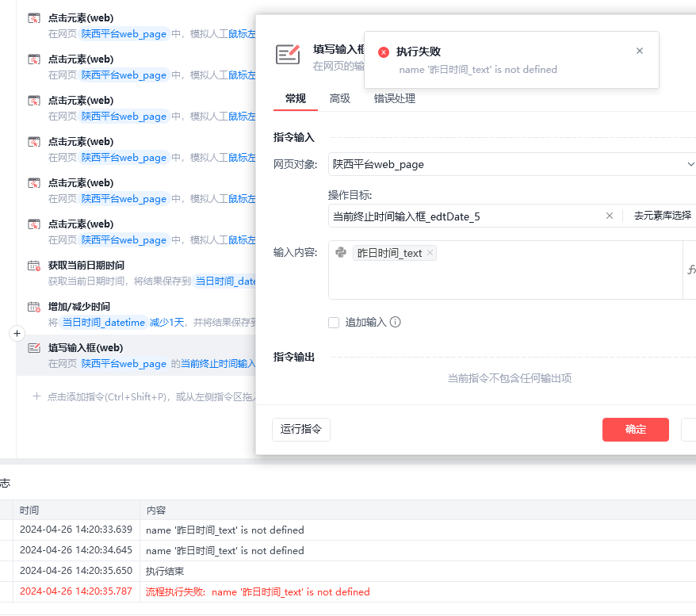
Task: Click the red timestamp 14:20:35.787
Action: pyautogui.click(x=76, y=591)
